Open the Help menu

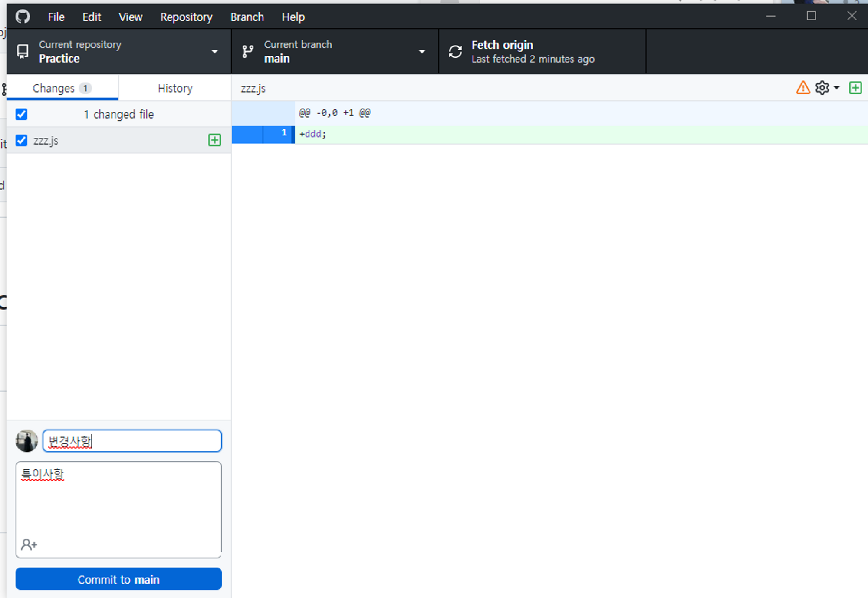point(293,17)
